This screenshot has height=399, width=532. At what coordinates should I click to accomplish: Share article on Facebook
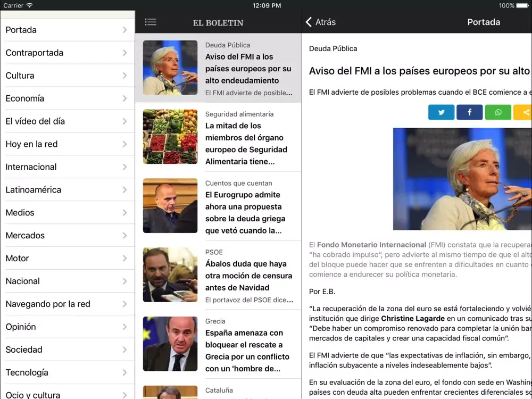point(470,112)
